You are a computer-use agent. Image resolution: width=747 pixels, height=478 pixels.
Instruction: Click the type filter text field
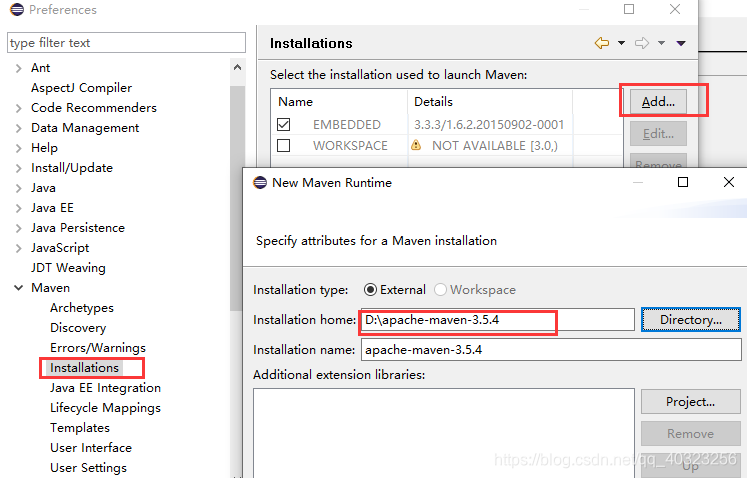pyautogui.click(x=127, y=43)
